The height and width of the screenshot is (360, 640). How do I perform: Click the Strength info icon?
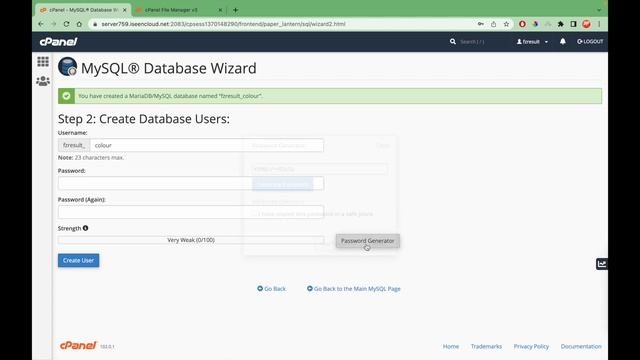click(x=85, y=228)
